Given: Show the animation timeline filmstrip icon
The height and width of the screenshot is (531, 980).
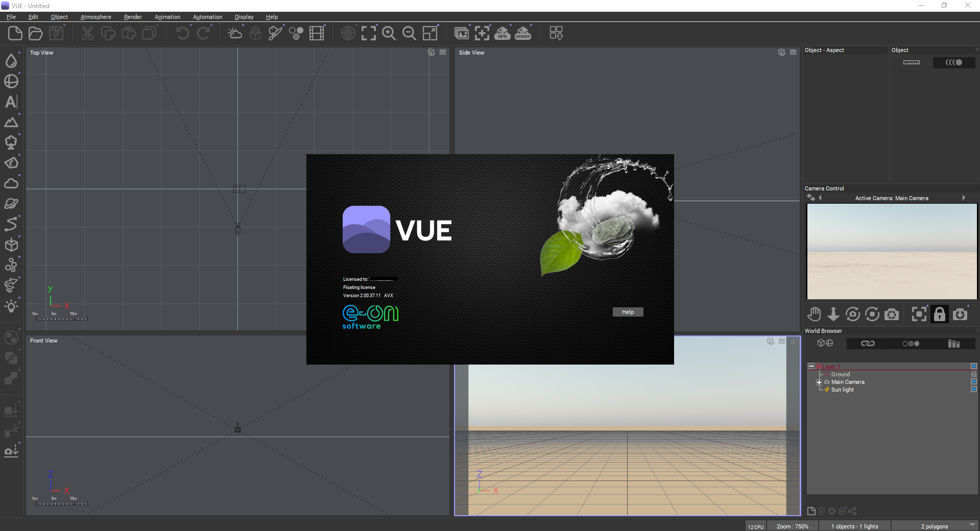Looking at the screenshot, I should [317, 34].
